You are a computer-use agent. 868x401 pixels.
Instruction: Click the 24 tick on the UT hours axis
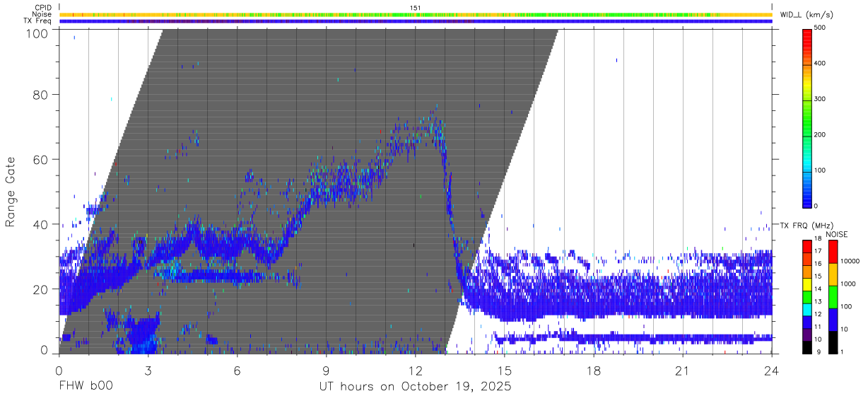pos(772,371)
